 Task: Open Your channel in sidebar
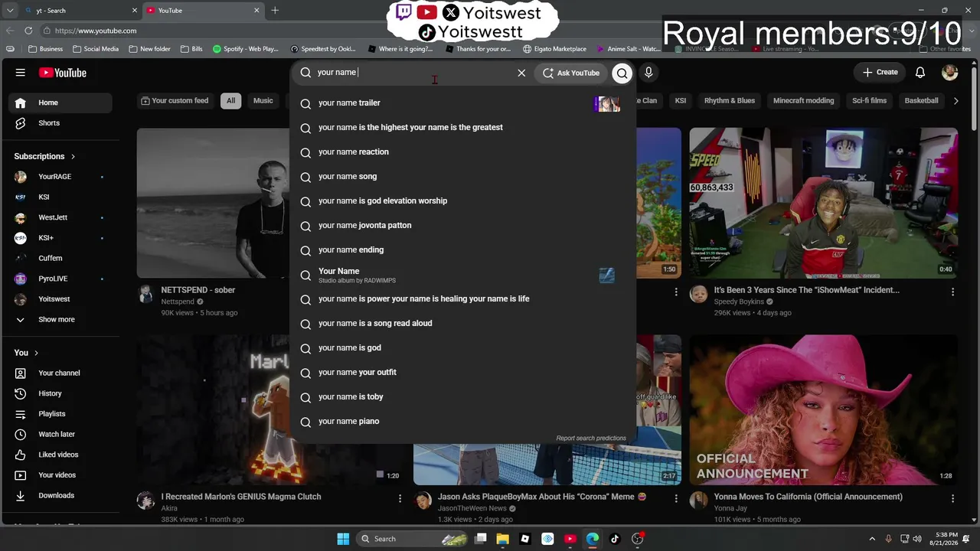point(60,373)
